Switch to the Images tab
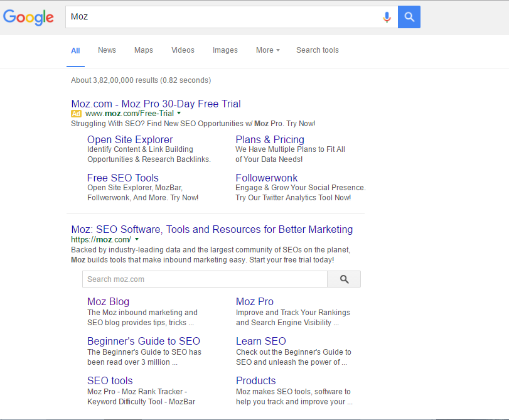 tap(225, 50)
